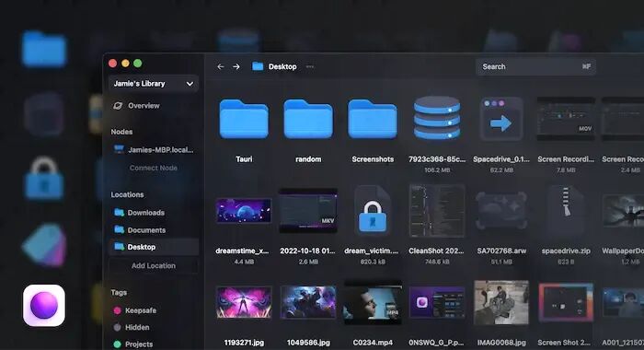Select the dream_victim encrypted lock file icon

point(373,212)
